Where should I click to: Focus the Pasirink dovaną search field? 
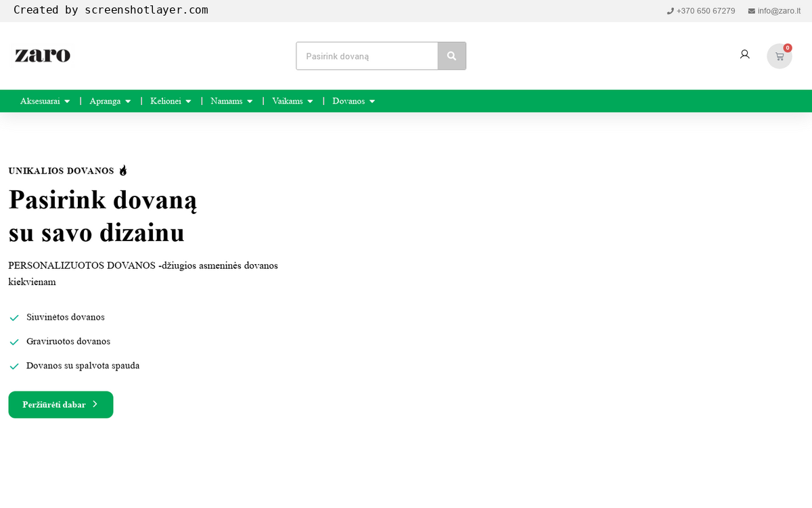(x=367, y=56)
